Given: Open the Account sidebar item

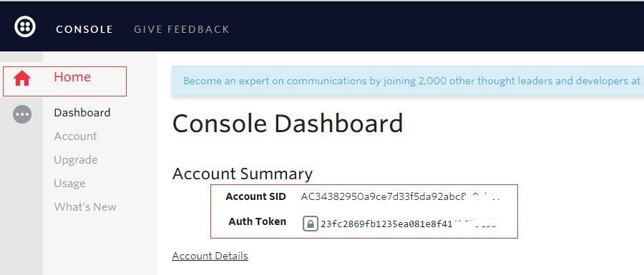Looking at the screenshot, I should pyautogui.click(x=75, y=136).
